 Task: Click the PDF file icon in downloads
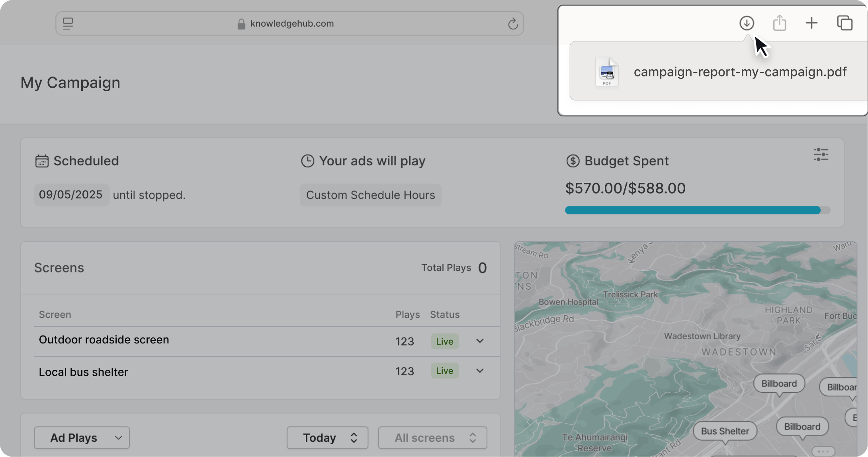pos(606,72)
